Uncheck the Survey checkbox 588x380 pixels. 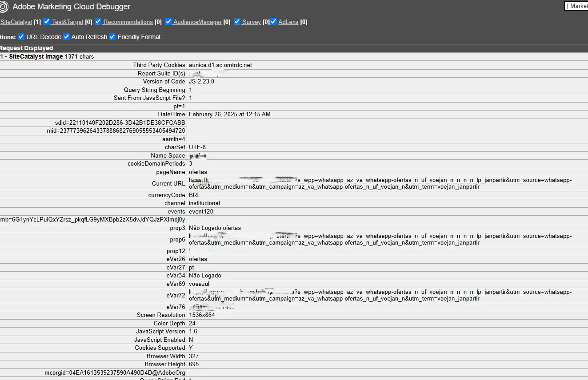[237, 21]
